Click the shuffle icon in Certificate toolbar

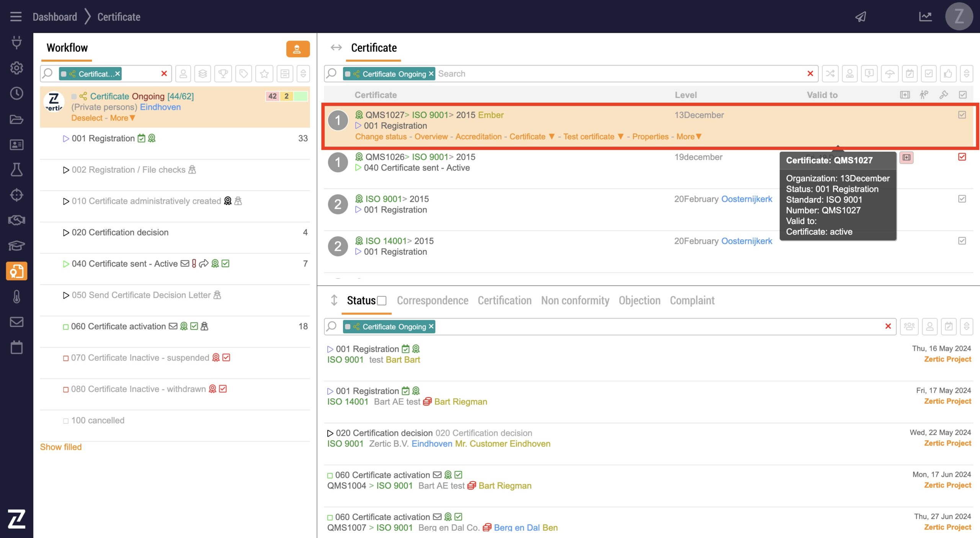pos(830,74)
